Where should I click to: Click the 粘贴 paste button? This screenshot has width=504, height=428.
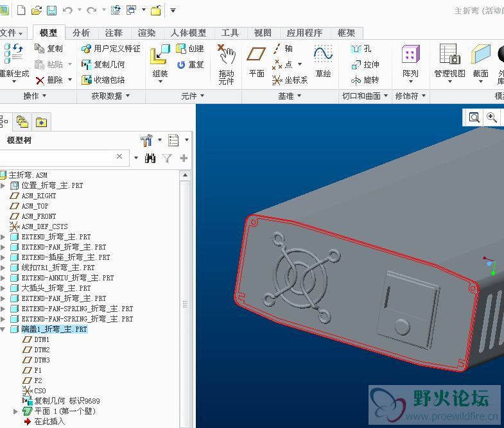point(49,64)
